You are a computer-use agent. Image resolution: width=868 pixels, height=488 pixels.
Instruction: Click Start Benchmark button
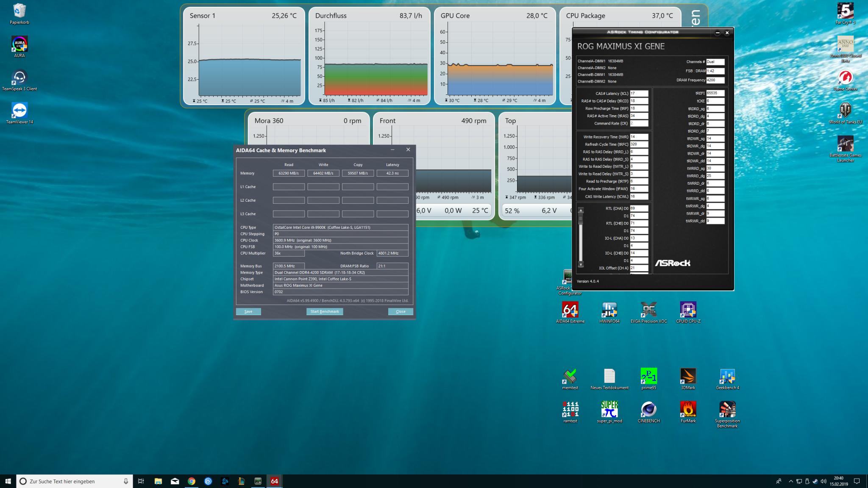[x=325, y=311]
